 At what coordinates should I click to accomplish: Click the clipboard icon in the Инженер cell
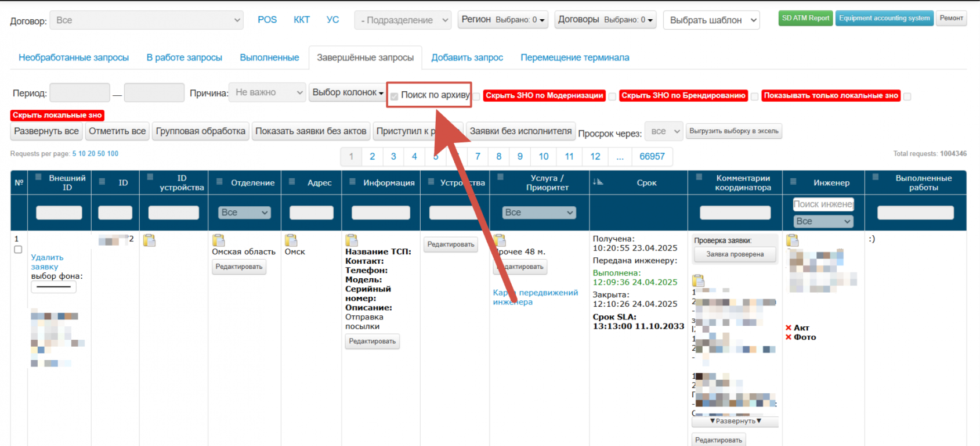coord(792,240)
